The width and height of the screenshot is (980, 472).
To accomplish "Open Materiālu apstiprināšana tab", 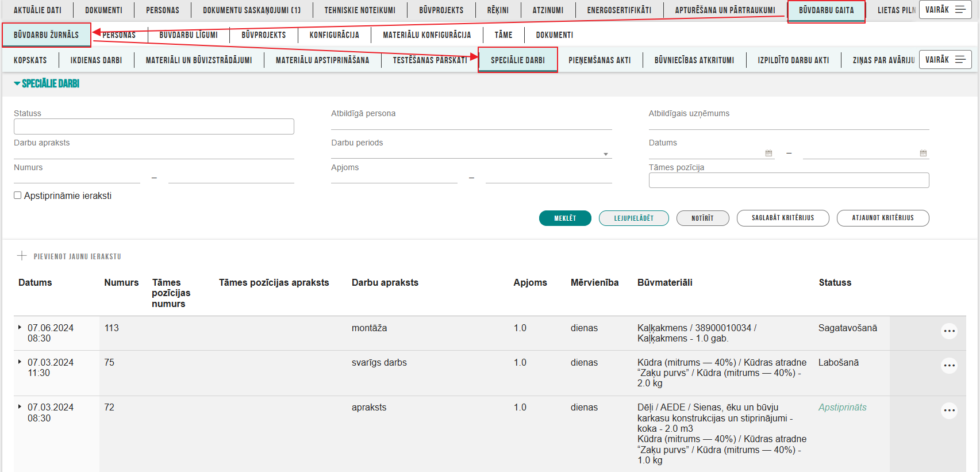I will click(x=322, y=60).
